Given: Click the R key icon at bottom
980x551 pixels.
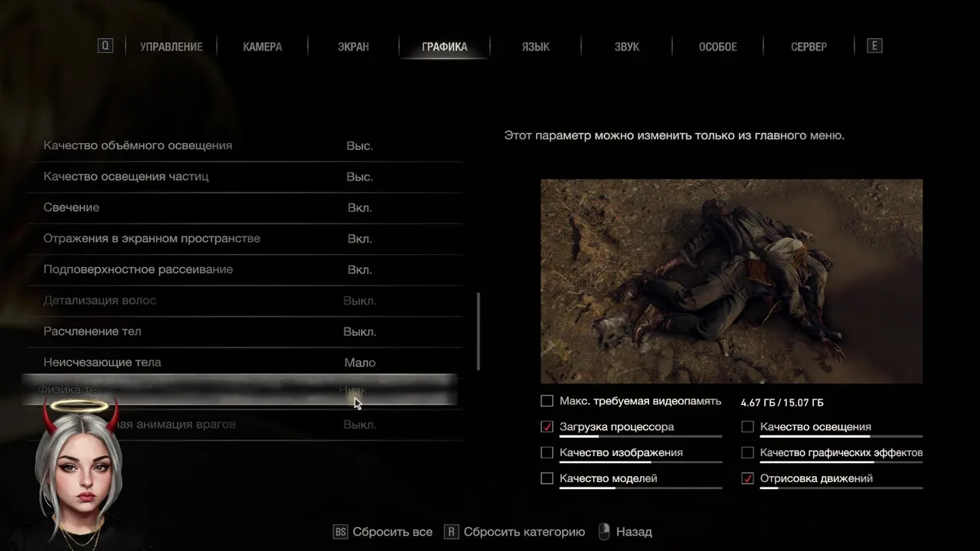Looking at the screenshot, I should point(452,532).
